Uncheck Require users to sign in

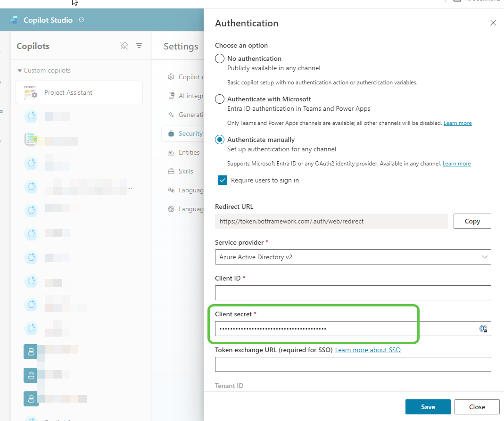(222, 180)
